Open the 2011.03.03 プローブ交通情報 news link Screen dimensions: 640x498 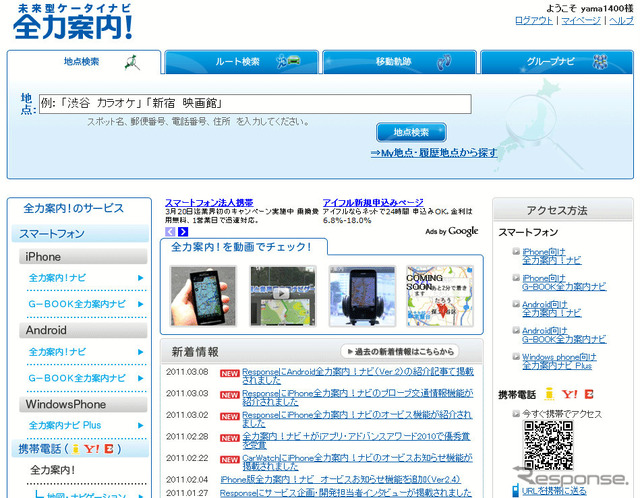(x=358, y=398)
